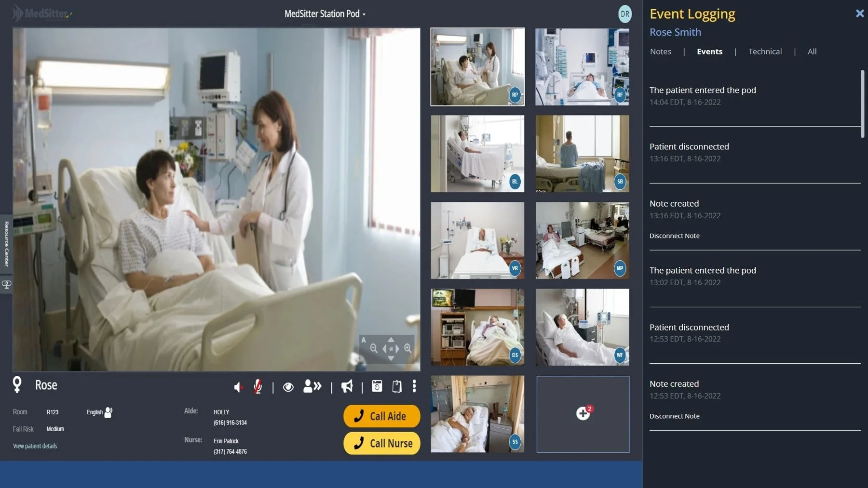Pan the camera up
The image size is (868, 488).
391,340
